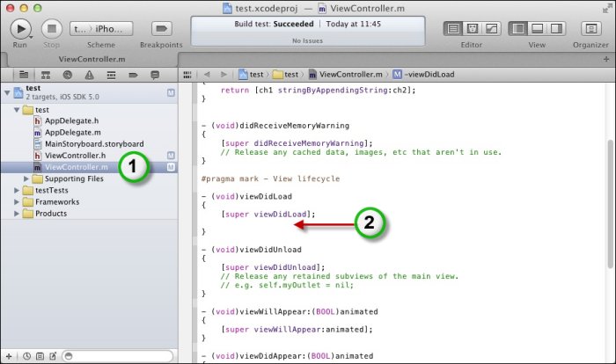This screenshot has width=616, height=364.
Task: Click test project in jump bar
Action: tap(251, 75)
